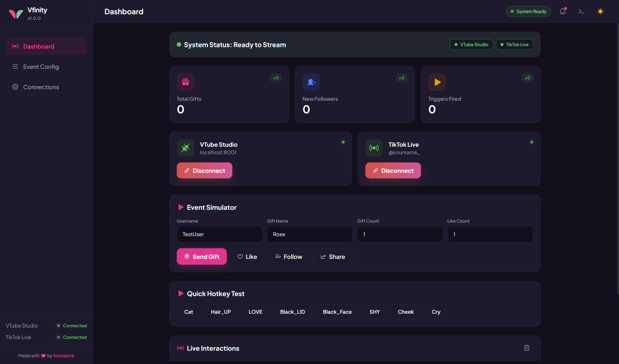The width and height of the screenshot is (619, 364).
Task: Click the Vfinity butterfly logo
Action: [16, 14]
